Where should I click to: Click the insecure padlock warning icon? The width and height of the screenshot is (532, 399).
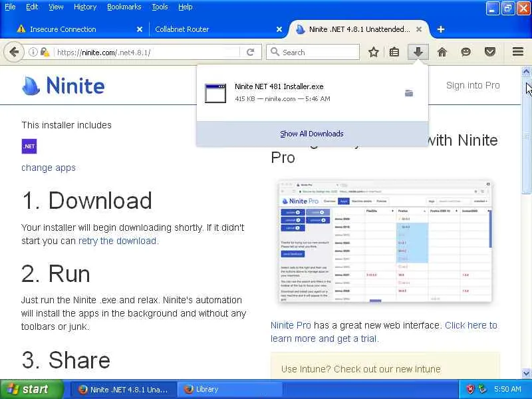click(x=45, y=53)
